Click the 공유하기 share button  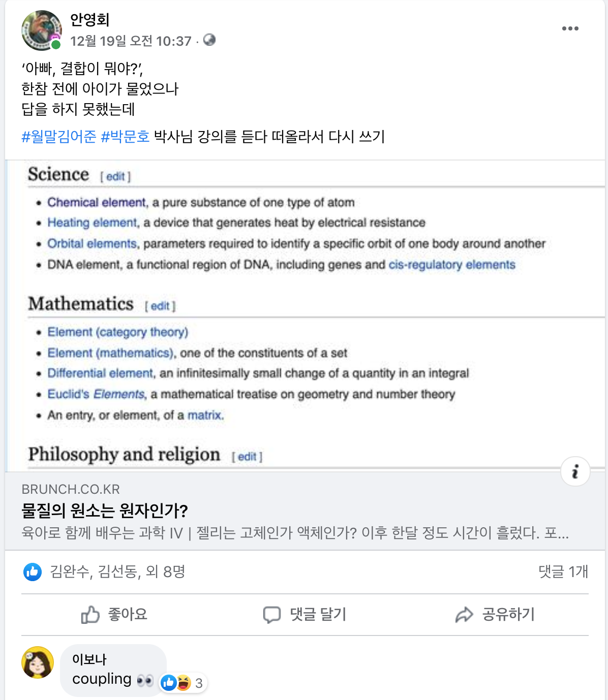click(495, 615)
